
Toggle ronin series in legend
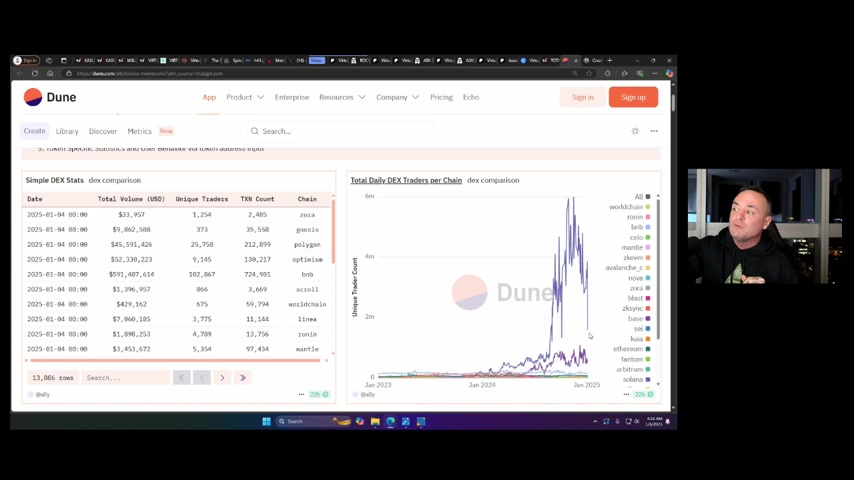638,217
